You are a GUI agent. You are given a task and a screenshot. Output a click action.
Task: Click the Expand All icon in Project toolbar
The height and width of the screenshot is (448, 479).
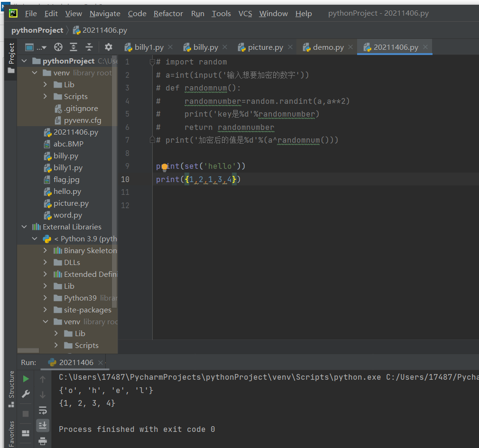pyautogui.click(x=74, y=47)
